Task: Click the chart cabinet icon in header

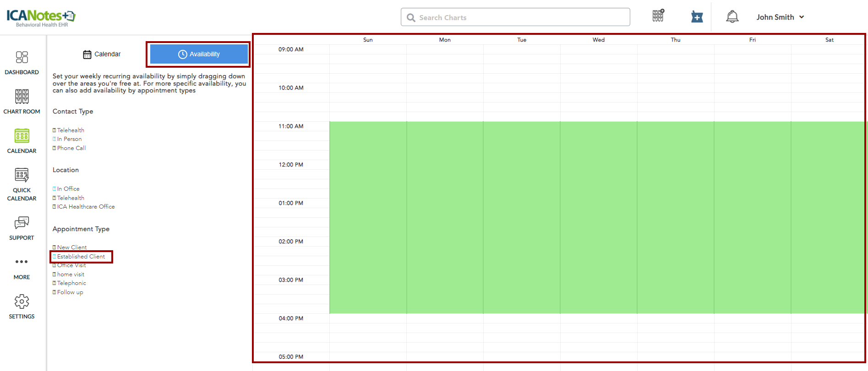Action: [x=658, y=16]
